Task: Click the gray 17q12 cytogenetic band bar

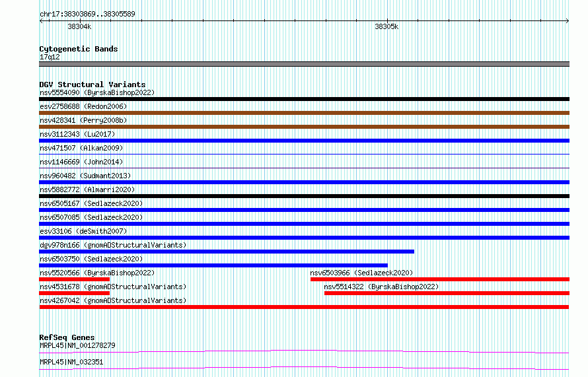Action: click(x=304, y=64)
